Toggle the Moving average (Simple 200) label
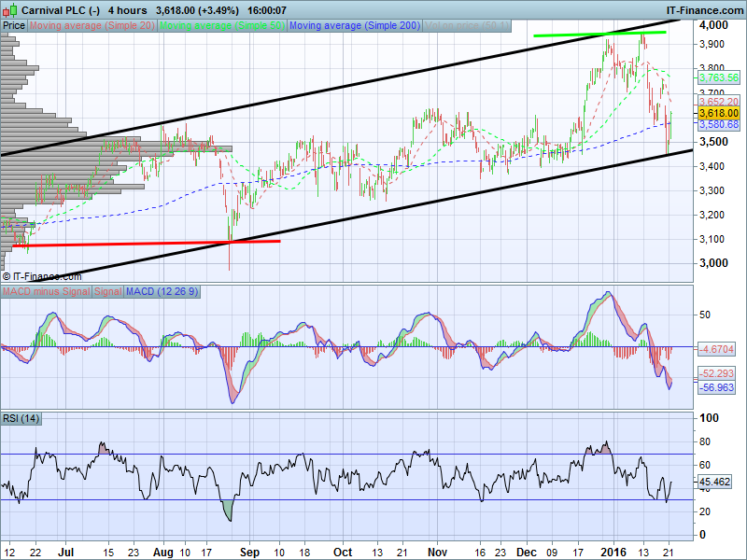Screen dimensions: 747x560 tap(355, 25)
